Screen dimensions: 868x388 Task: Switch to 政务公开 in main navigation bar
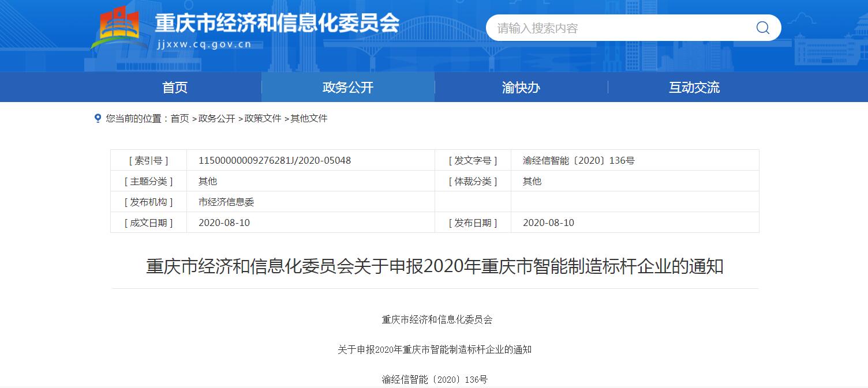click(348, 88)
